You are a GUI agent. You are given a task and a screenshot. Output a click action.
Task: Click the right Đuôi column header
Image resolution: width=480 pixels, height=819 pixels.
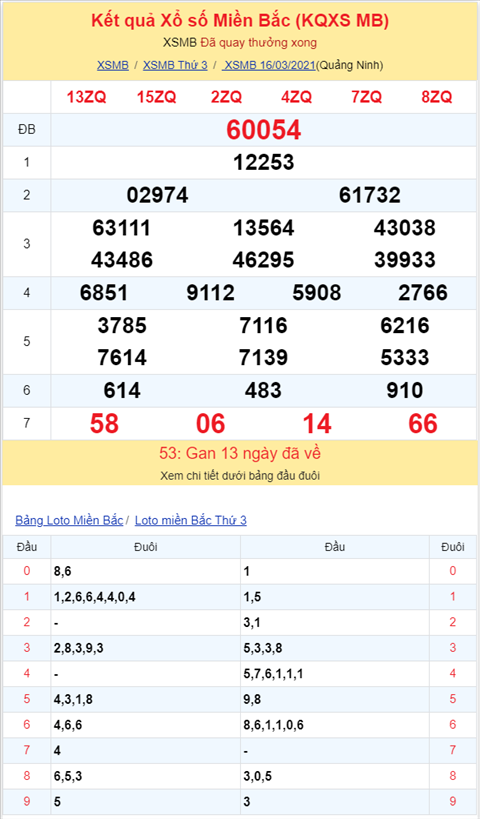tap(452, 547)
